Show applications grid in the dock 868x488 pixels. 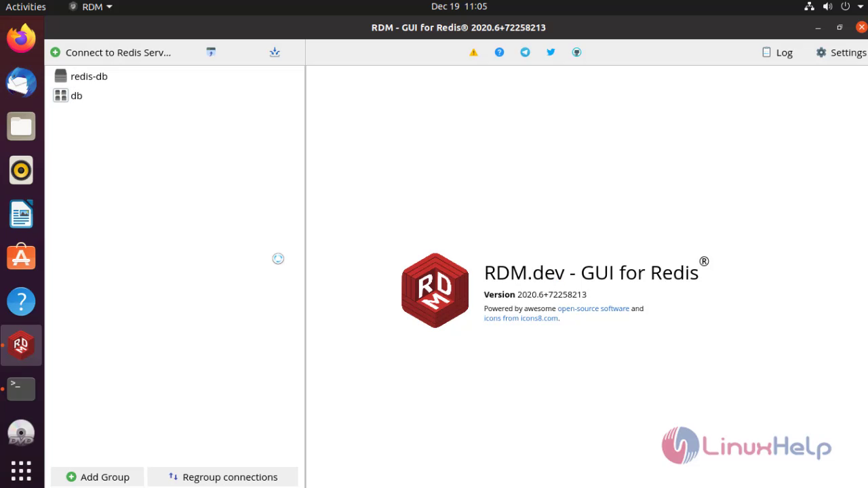(x=21, y=470)
